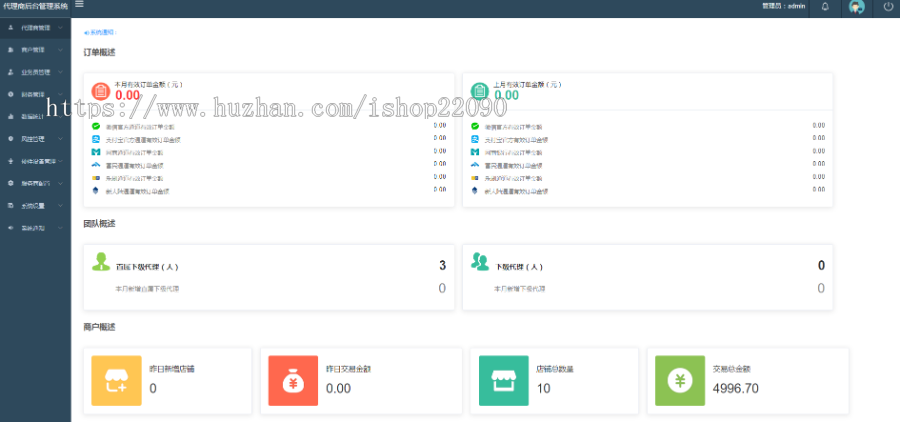Select the 上月有效订单金额 heading
Viewport: 900px width, 422px height.
pyautogui.click(x=527, y=84)
